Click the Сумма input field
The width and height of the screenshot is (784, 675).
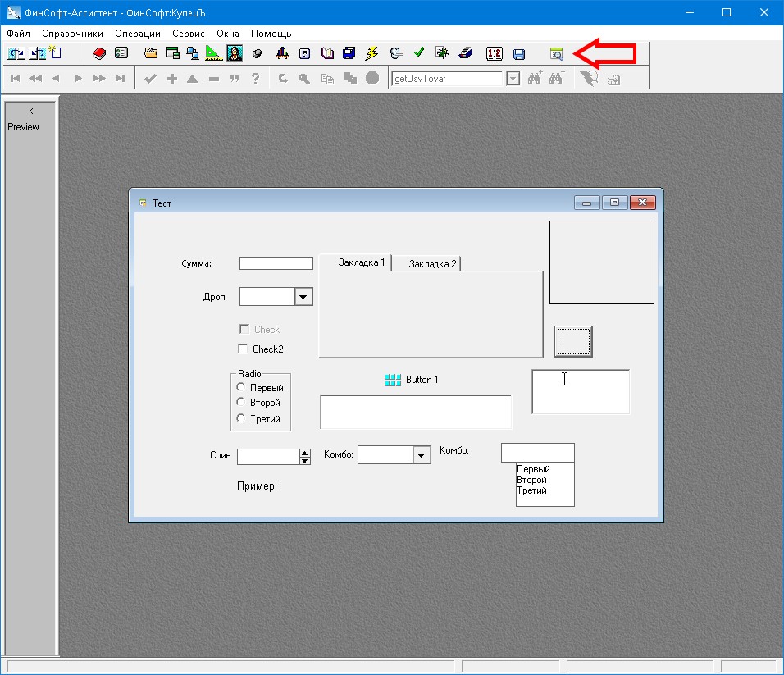click(x=276, y=263)
